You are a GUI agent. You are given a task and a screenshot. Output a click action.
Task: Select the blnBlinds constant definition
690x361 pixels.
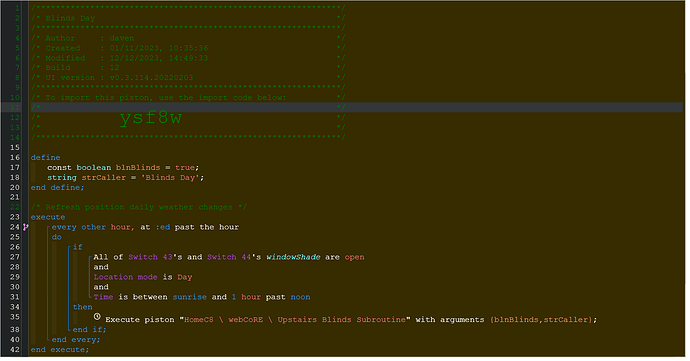click(123, 168)
